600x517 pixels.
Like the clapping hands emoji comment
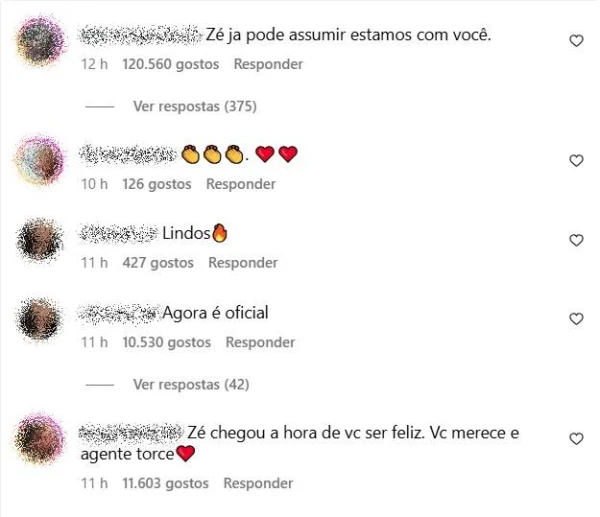[576, 160]
